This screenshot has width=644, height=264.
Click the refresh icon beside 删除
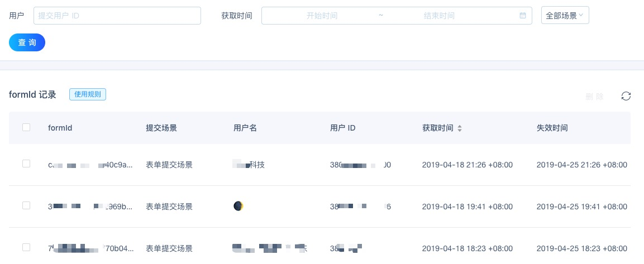pyautogui.click(x=626, y=96)
